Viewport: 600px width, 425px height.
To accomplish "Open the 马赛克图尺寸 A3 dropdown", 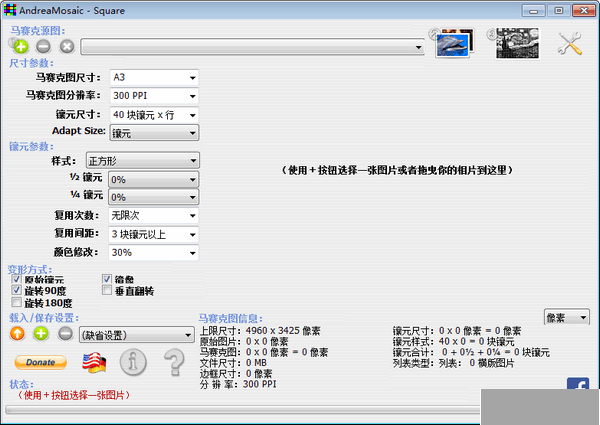I will [x=154, y=78].
